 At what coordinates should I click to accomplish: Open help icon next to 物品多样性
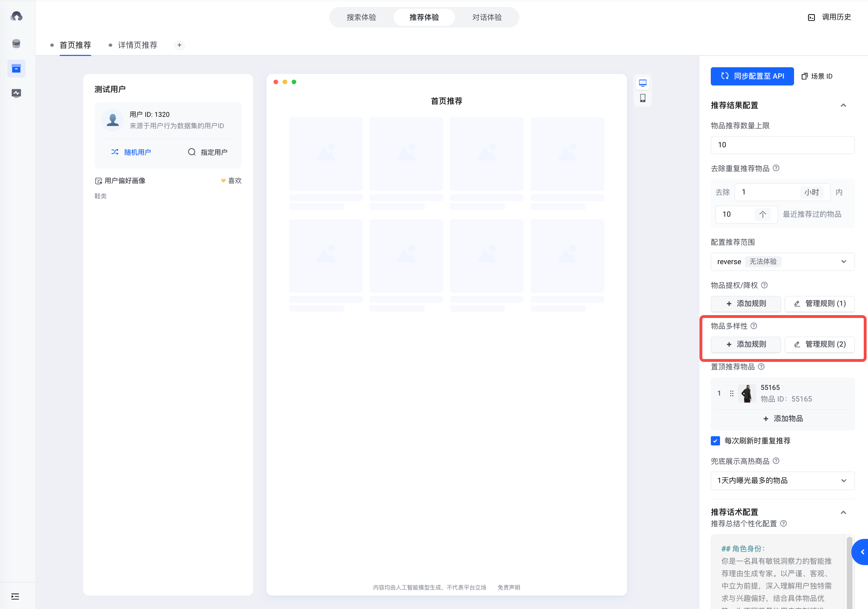tap(754, 326)
